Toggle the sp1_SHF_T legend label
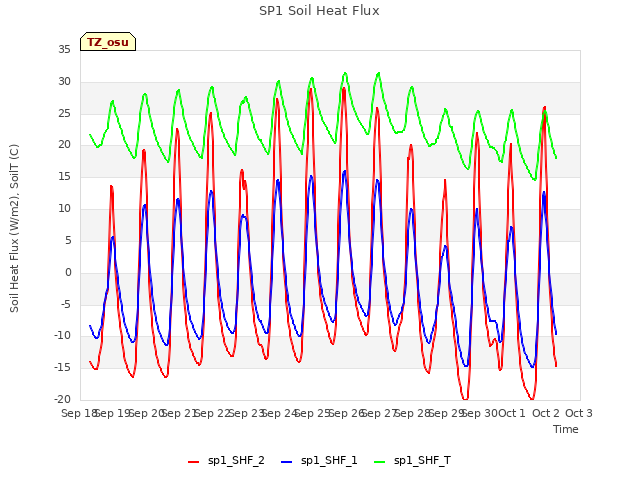640x480 pixels. coord(422,461)
